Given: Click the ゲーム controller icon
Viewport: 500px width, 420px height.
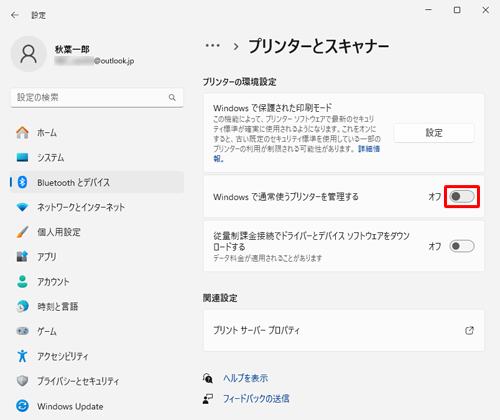Looking at the screenshot, I should pos(22,331).
